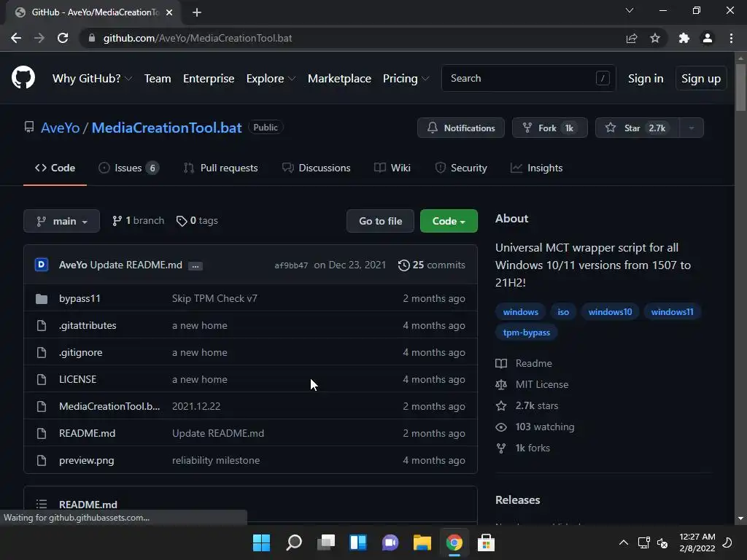Switch to the Pull requests tab
Screen dimensions: 747x560
click(x=220, y=168)
